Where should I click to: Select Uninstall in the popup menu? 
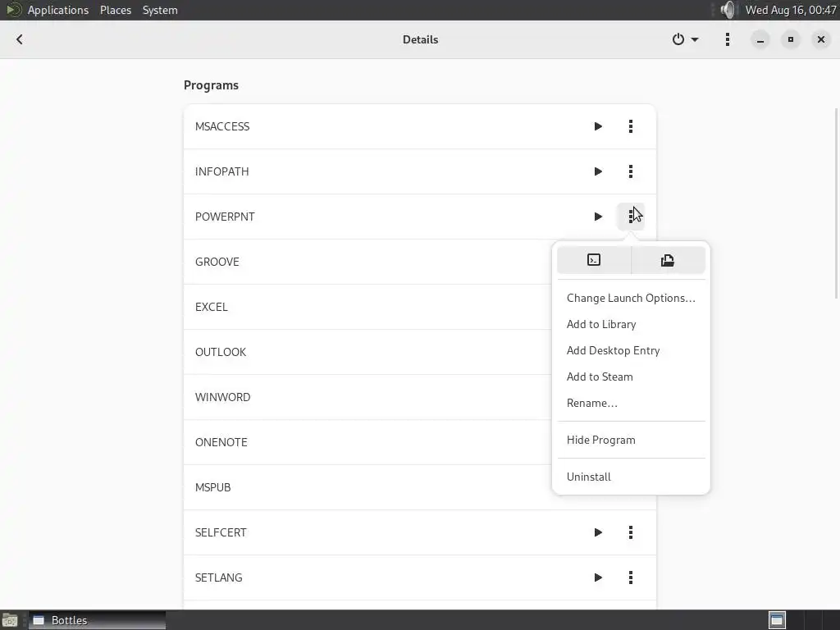[x=631, y=477]
